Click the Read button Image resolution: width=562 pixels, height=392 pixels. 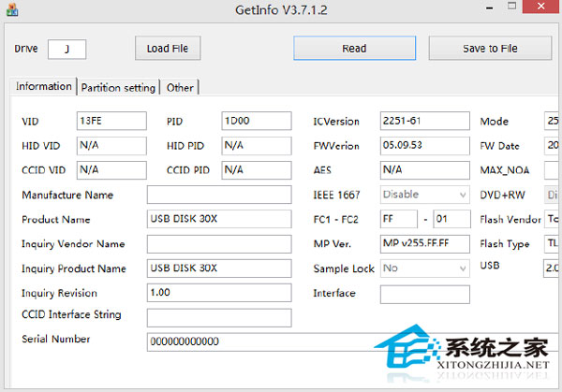354,49
